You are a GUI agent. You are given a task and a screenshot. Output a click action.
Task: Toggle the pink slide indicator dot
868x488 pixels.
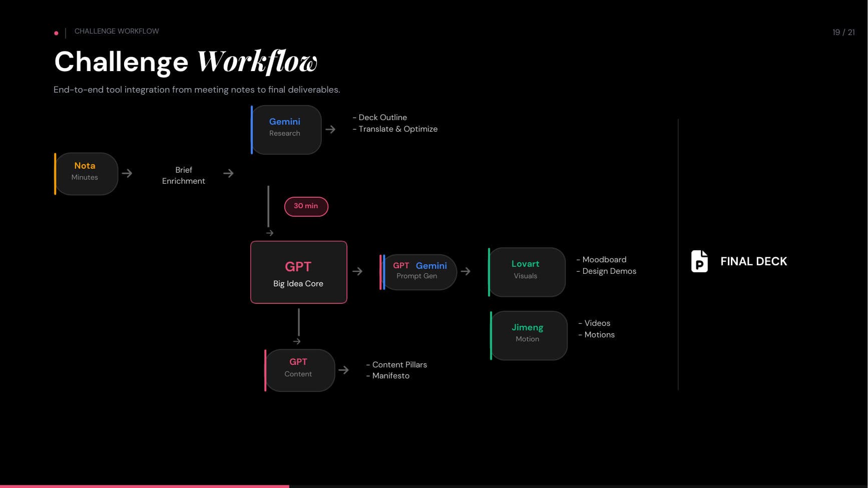(x=56, y=32)
